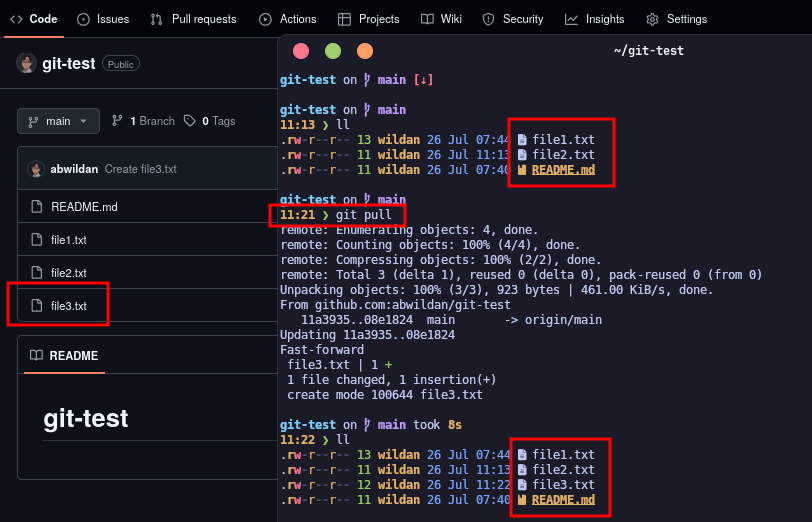Viewport: 812px width, 522px height.
Task: Open README.md in the file list
Action: (x=84, y=207)
